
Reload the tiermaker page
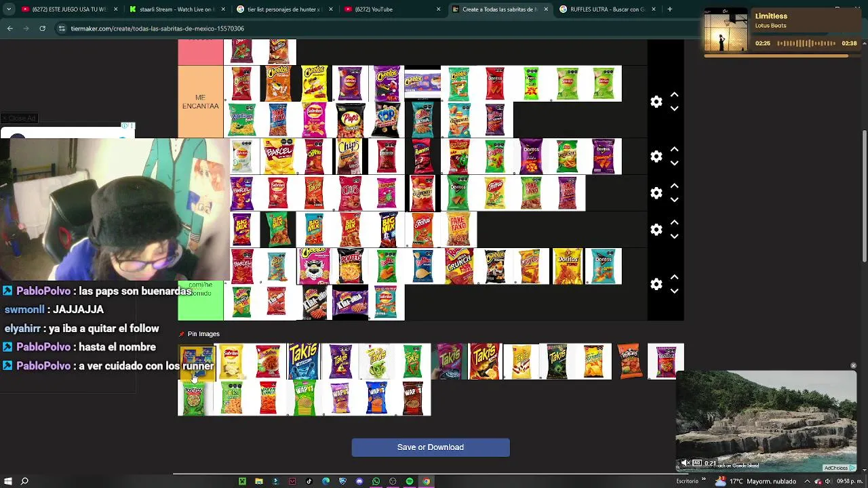point(42,28)
